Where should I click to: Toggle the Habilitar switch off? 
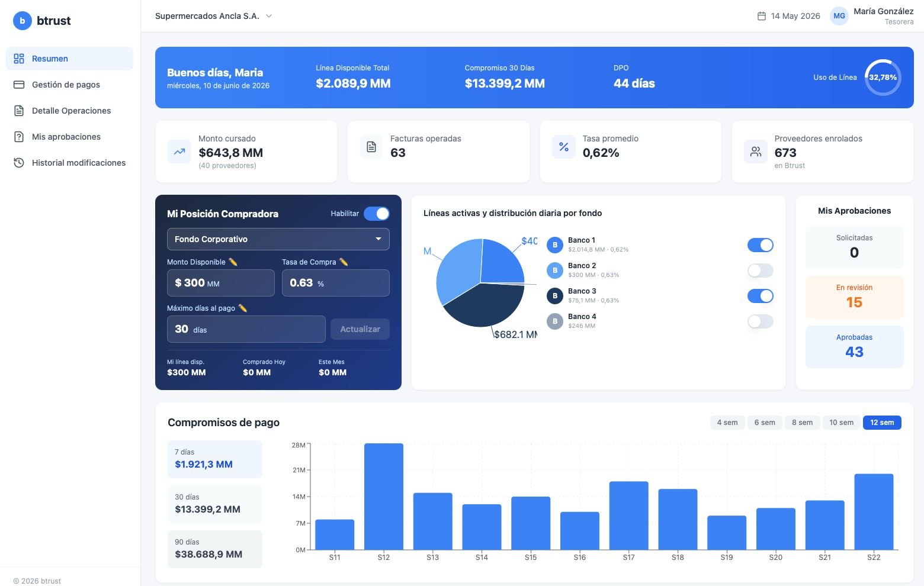377,214
